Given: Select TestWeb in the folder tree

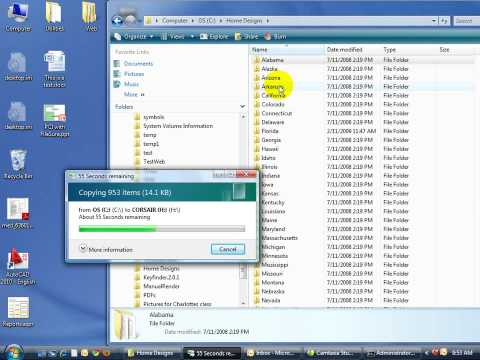Looking at the screenshot, I should point(154,162).
